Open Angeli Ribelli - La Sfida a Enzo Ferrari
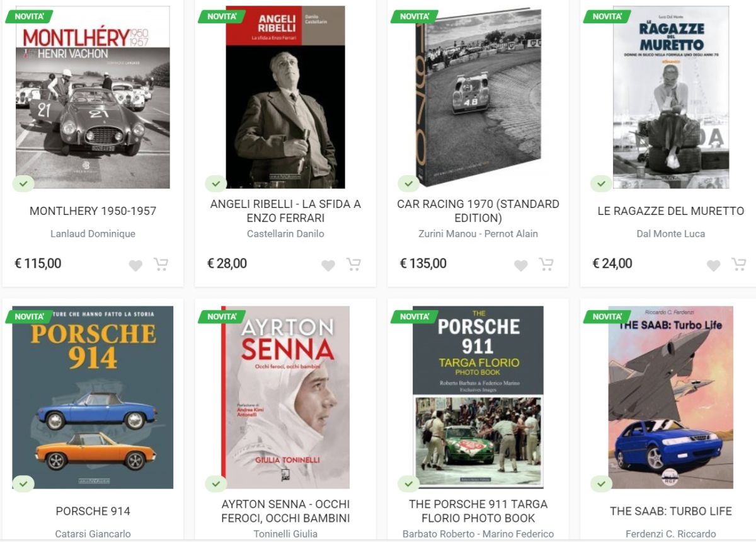756x542 pixels. coord(285,211)
